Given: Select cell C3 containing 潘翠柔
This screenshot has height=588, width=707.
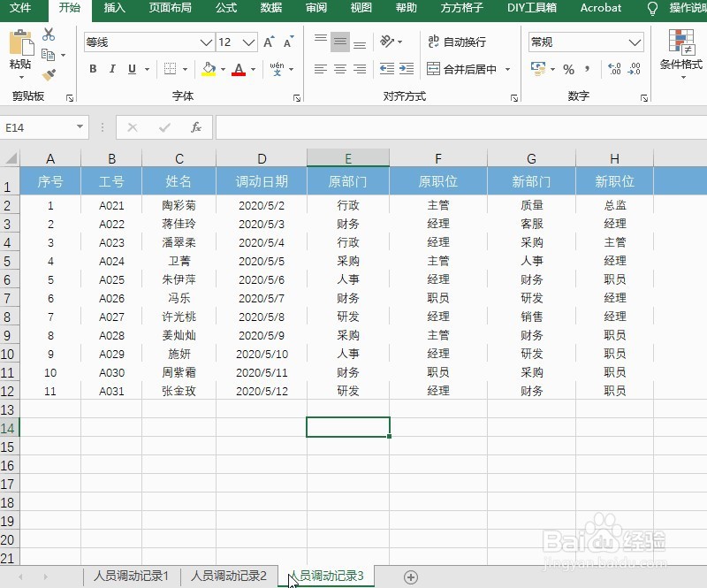Looking at the screenshot, I should tap(179, 241).
